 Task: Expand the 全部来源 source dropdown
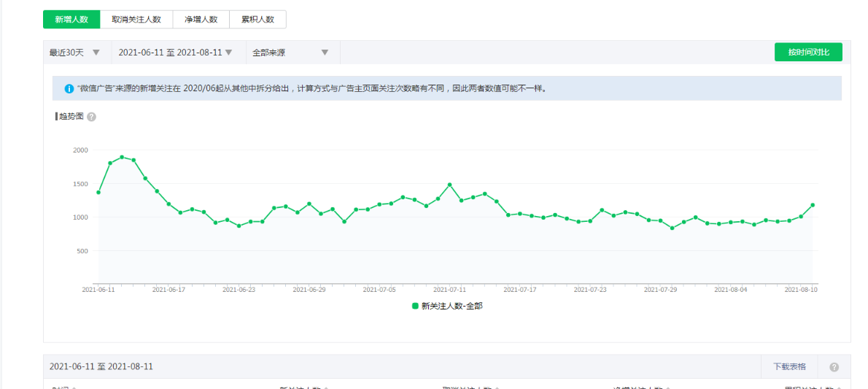click(292, 53)
